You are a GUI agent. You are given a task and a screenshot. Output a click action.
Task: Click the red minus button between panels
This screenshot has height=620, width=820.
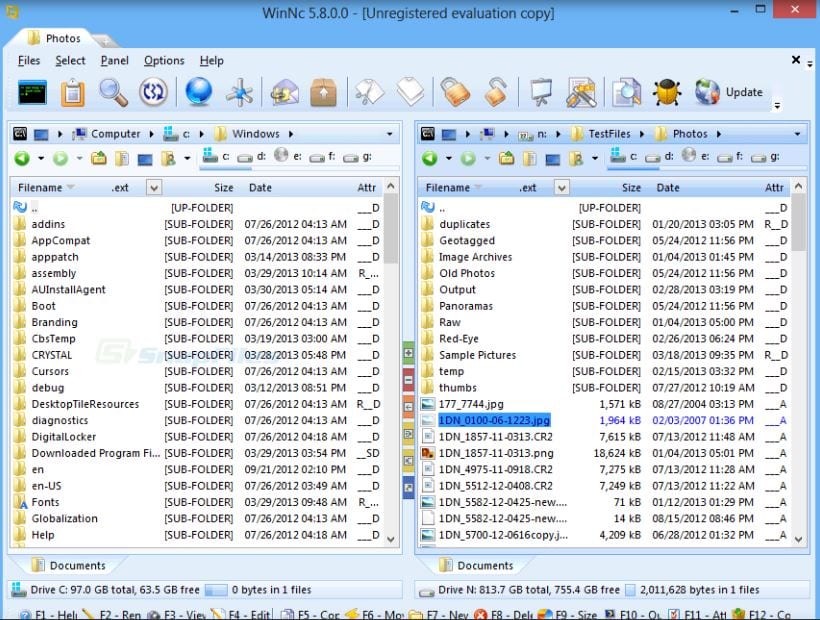point(408,380)
